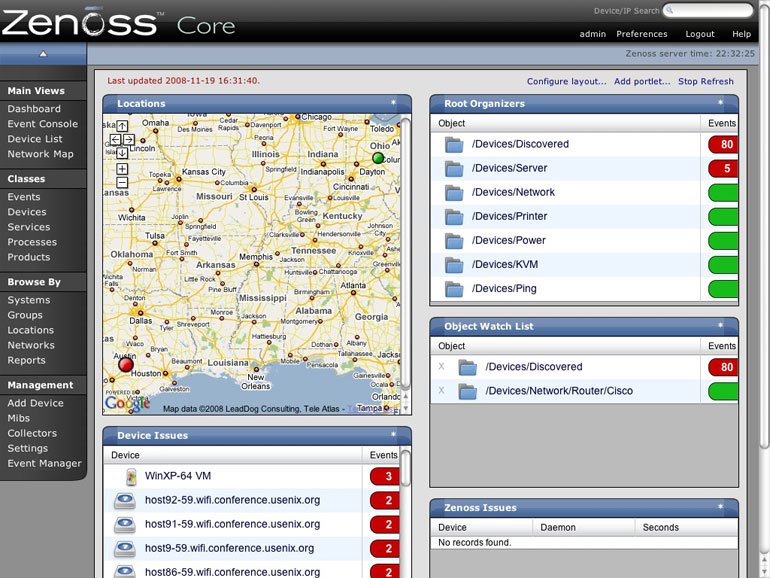
Task: Click the green location marker in Ohio
Action: click(x=378, y=158)
